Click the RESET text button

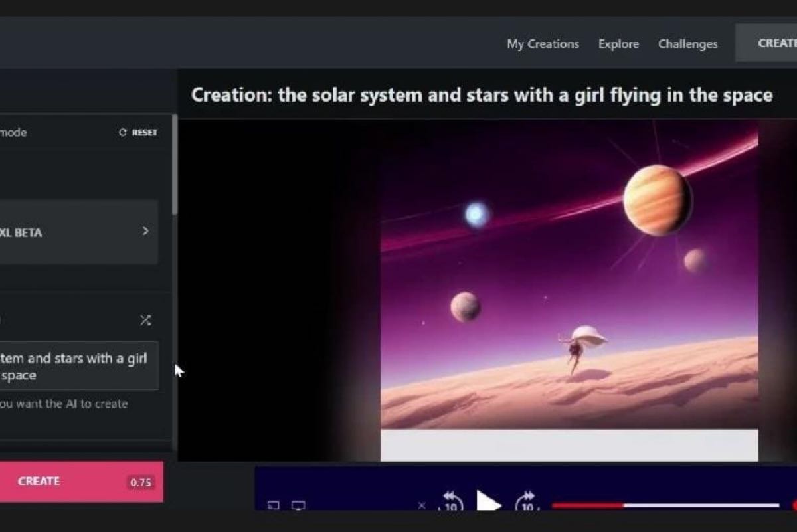coord(144,133)
